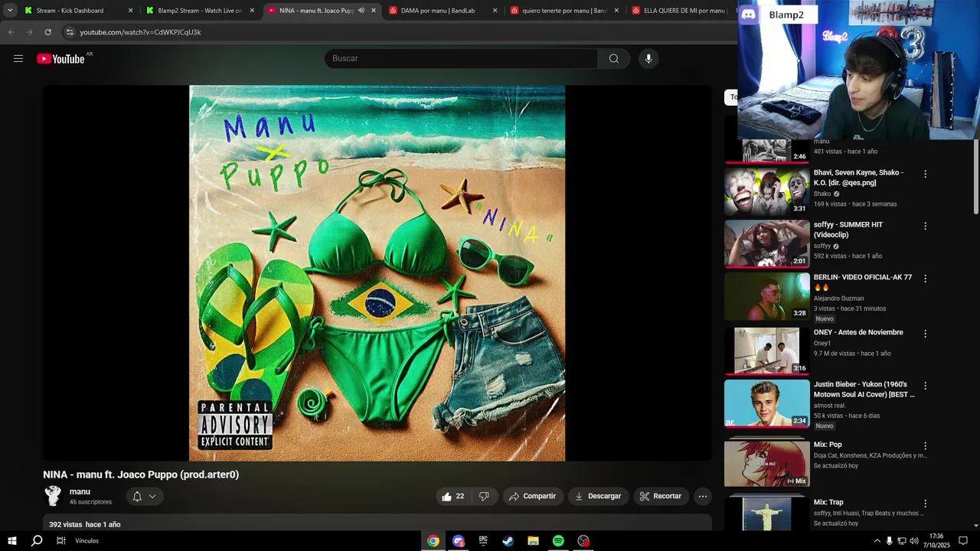980x551 pixels.
Task: Open the manu channel avatar
Action: coord(53,496)
